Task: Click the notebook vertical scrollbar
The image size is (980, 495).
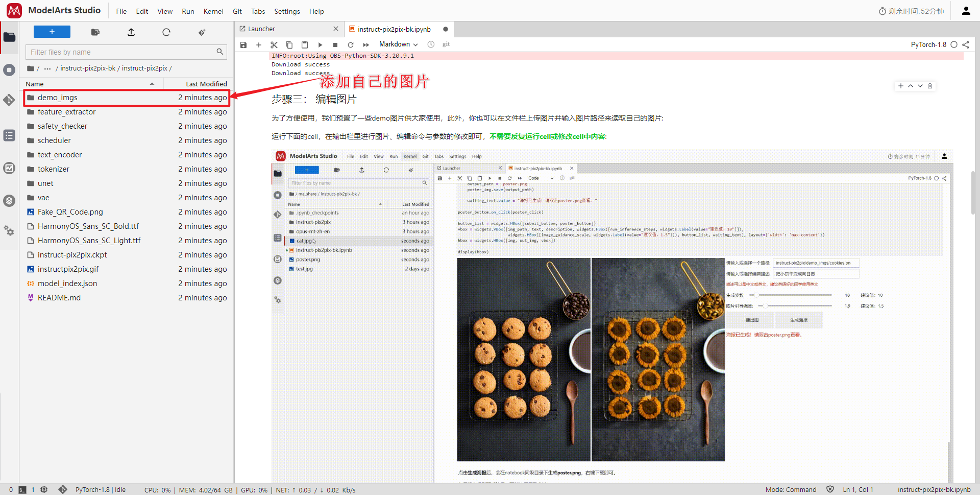Action: tap(973, 192)
